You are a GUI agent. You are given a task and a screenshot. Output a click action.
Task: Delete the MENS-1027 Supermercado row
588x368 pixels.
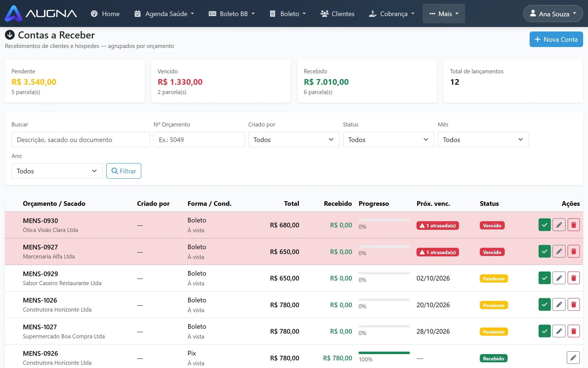pyautogui.click(x=573, y=331)
